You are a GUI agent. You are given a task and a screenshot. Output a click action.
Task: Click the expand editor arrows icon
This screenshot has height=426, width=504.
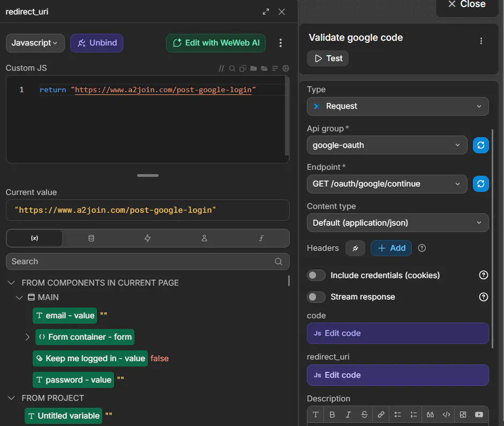click(x=266, y=12)
